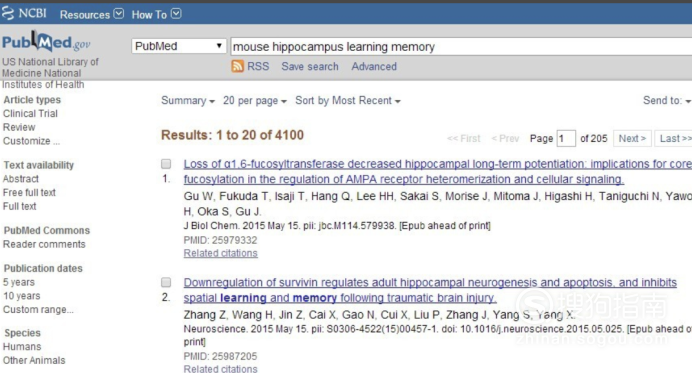Filter species by Other Animals
The width and height of the screenshot is (692, 373).
coord(34,360)
